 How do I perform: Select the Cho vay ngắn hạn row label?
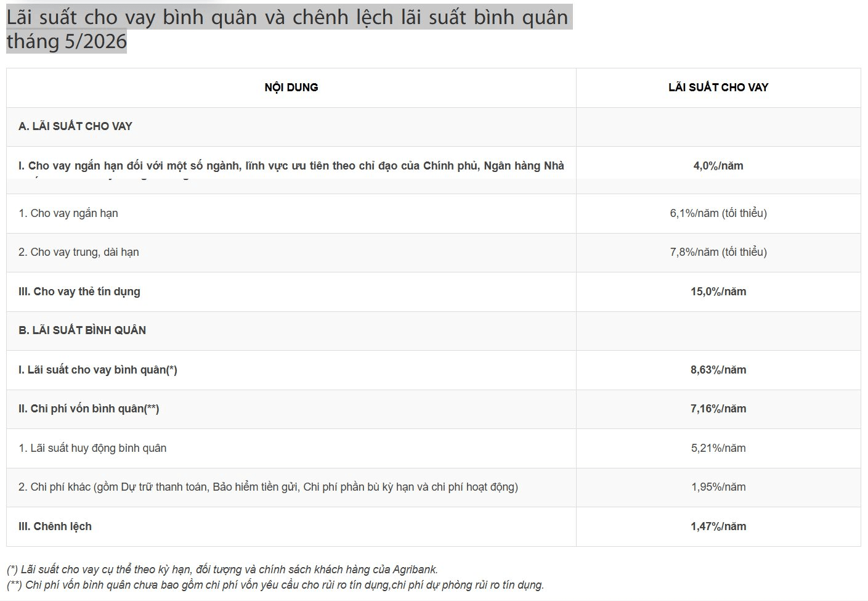[x=68, y=213]
